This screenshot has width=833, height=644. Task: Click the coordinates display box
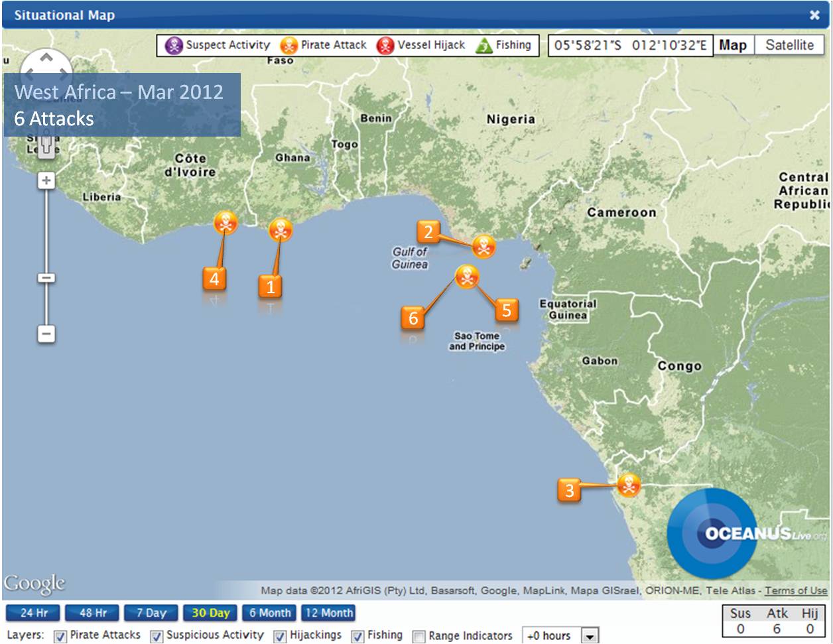(630, 46)
